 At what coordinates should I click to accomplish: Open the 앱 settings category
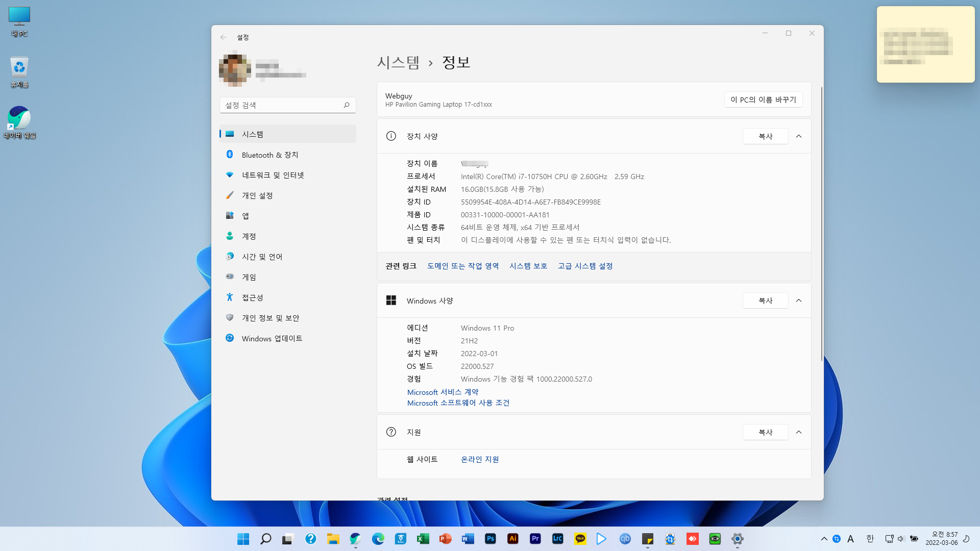pyautogui.click(x=287, y=216)
